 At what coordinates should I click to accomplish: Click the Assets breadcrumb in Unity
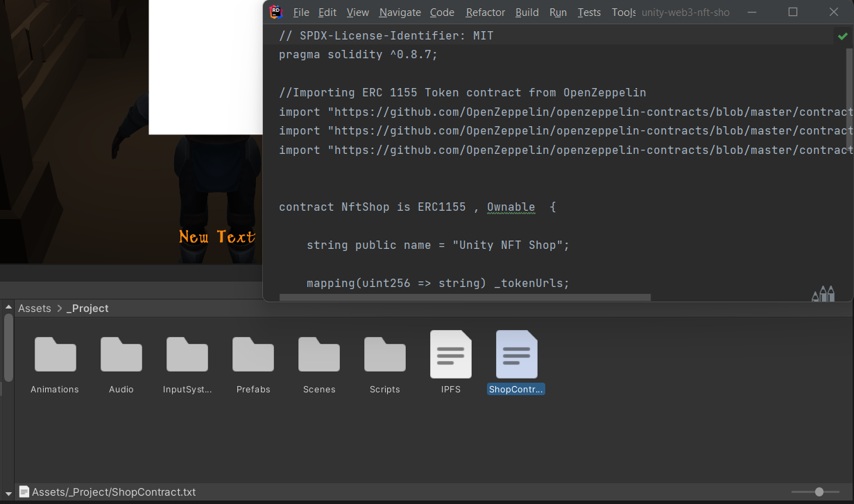(35, 309)
